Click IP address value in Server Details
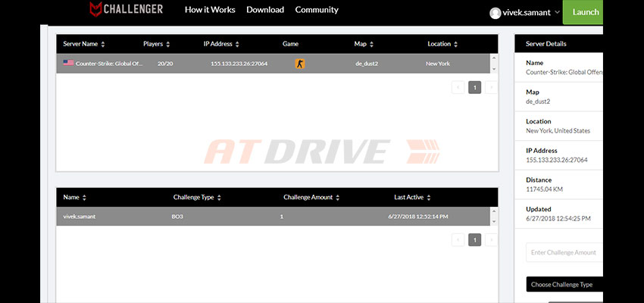Viewport: 644px width, 303px height. pyautogui.click(x=557, y=160)
